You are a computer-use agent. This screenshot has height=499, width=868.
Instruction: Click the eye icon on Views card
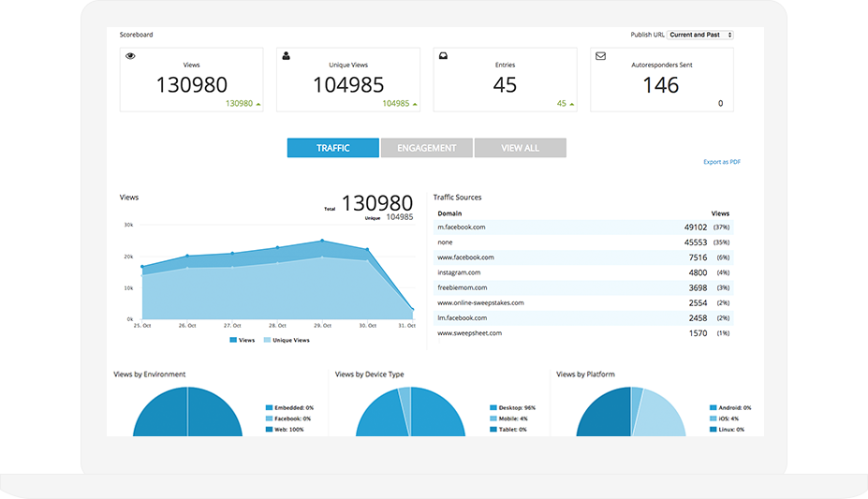click(x=130, y=56)
